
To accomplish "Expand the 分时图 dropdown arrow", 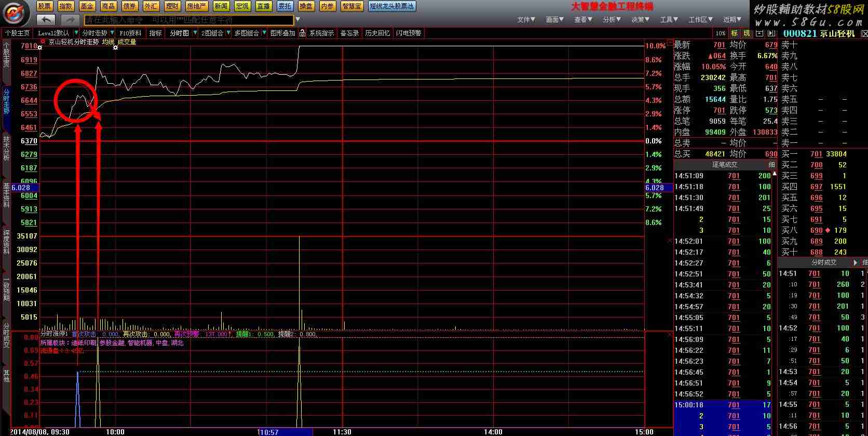I will click(x=195, y=33).
